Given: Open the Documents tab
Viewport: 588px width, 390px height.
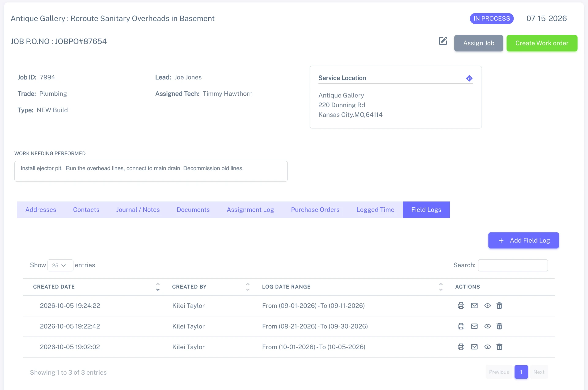Looking at the screenshot, I should [193, 210].
